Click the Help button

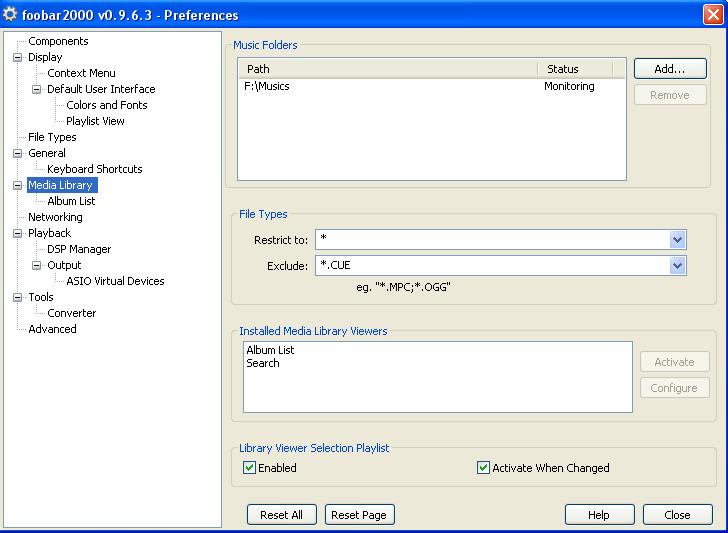[599, 515]
